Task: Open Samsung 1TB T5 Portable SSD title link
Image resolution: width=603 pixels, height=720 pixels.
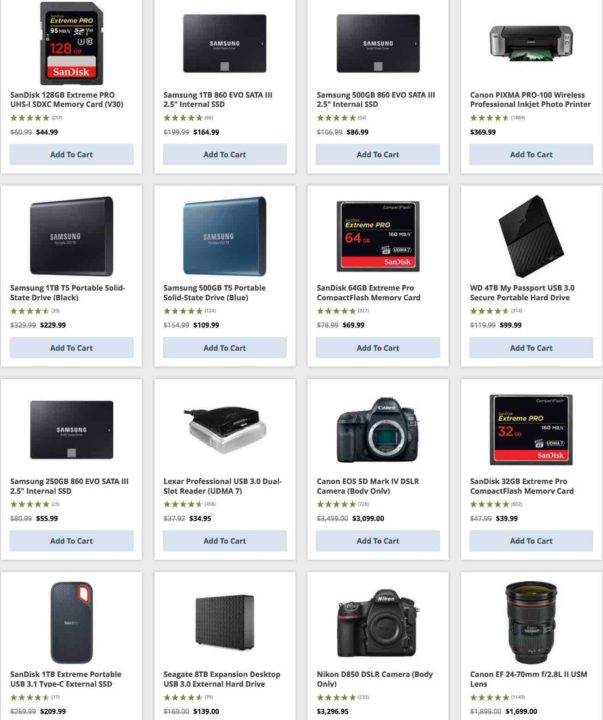Action: pos(68,292)
